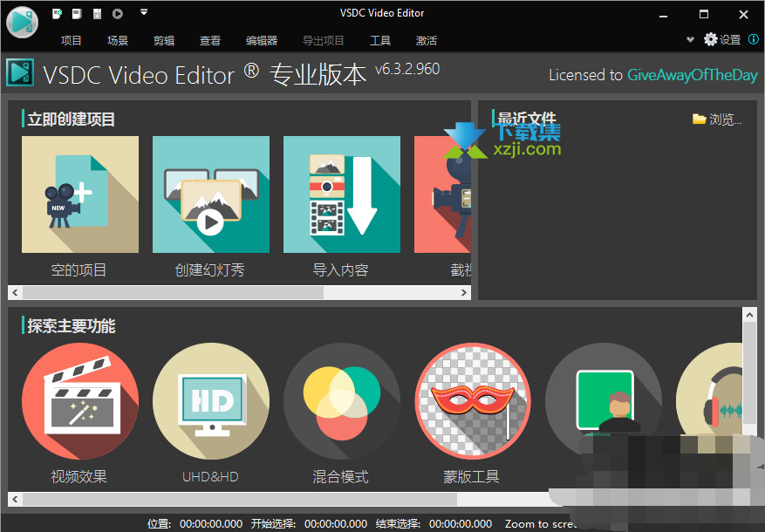The height and width of the screenshot is (532, 765).
Task: Click the 导入内容 label
Action: click(340, 269)
